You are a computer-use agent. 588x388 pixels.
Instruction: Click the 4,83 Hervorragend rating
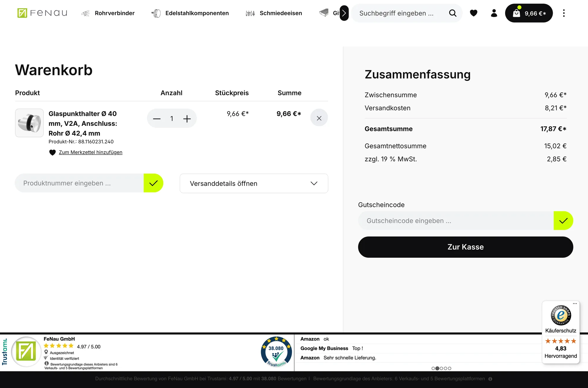[x=561, y=352]
